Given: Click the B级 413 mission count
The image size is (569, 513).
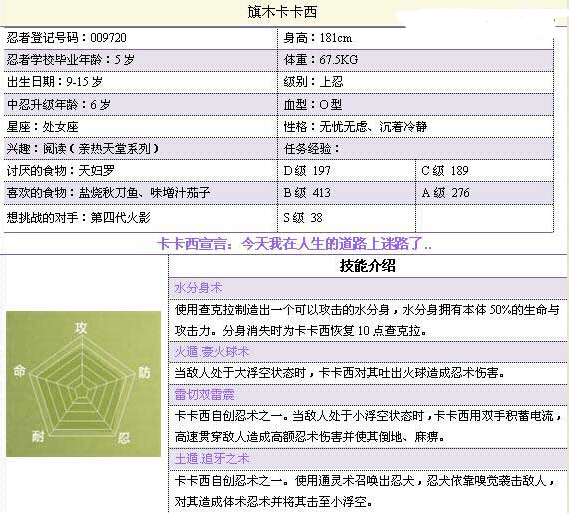Looking at the screenshot, I should 307,193.
